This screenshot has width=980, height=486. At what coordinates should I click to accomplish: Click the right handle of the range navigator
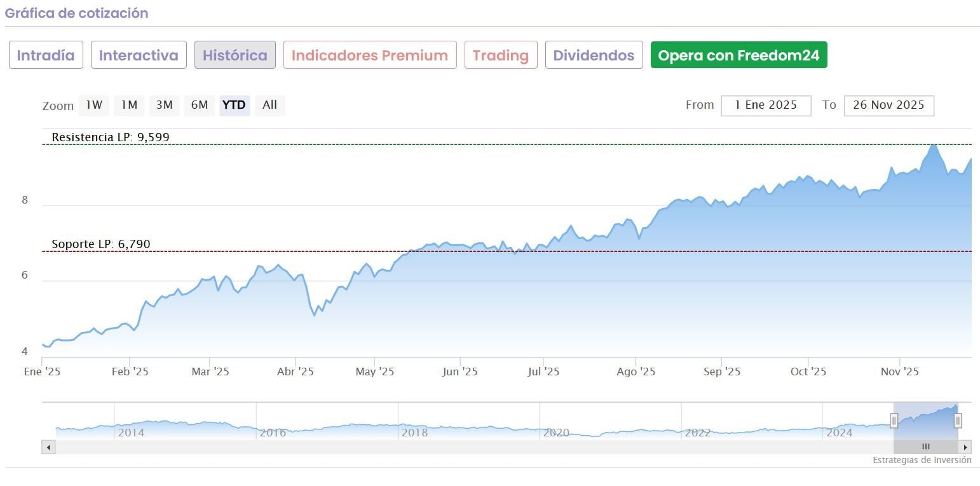pos(958,420)
